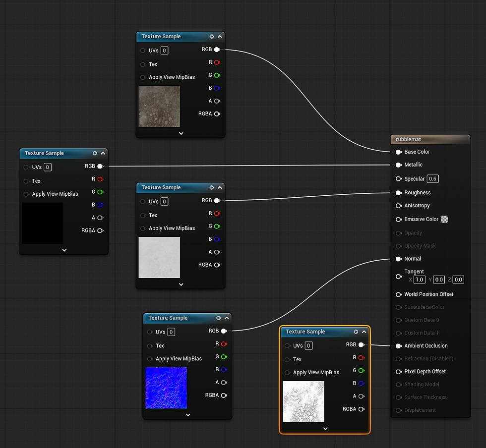Select the Texture Sample title of the black-preview node
Image resolution: width=486 pixels, height=448 pixels.
point(44,153)
